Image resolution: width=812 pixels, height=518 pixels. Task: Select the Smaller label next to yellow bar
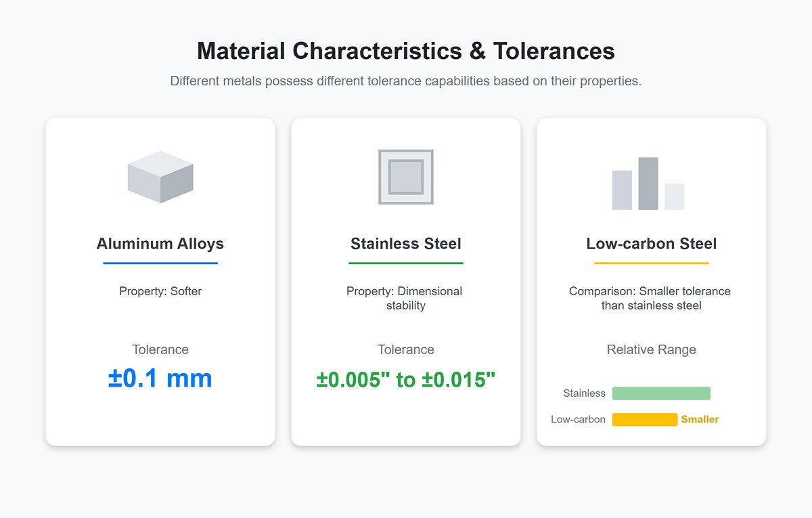(x=700, y=419)
